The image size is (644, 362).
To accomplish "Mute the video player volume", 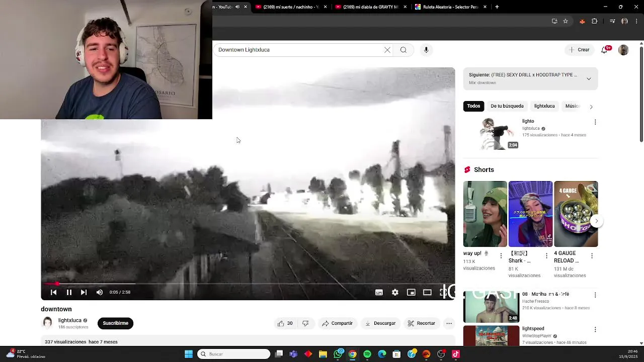I will tap(100, 292).
